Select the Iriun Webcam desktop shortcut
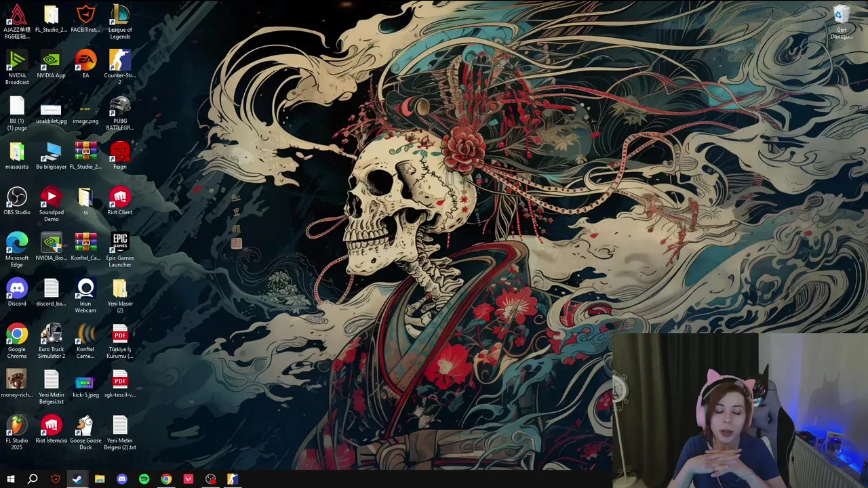 pyautogui.click(x=85, y=295)
